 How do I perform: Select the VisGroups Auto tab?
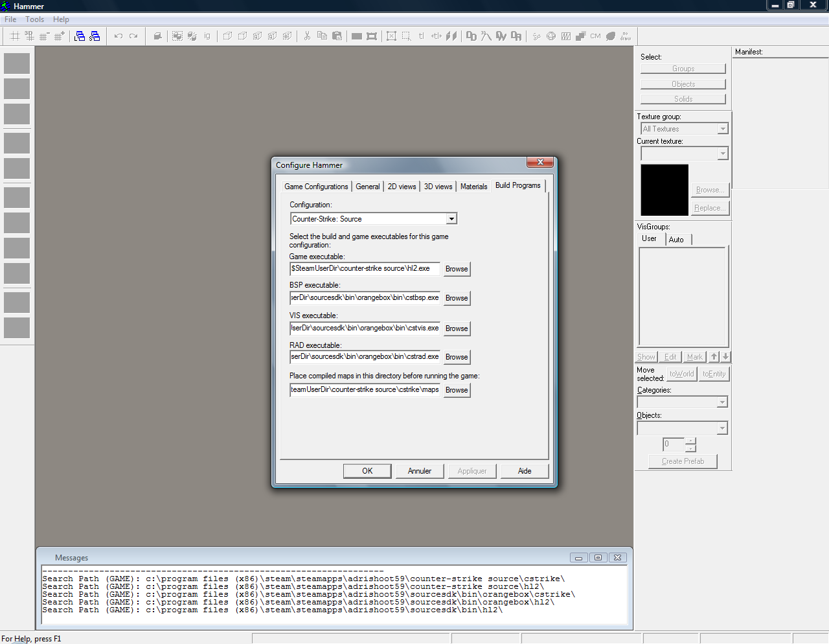point(676,240)
